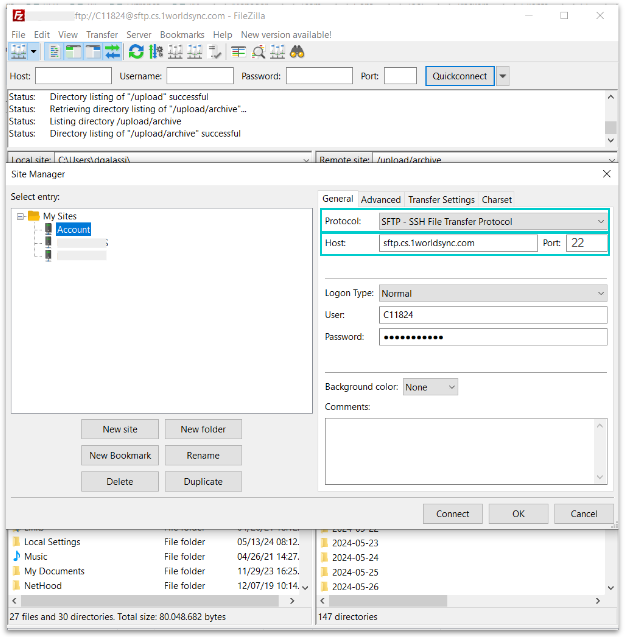Click the Duplicate button
This screenshot has width=625, height=637.
click(203, 481)
